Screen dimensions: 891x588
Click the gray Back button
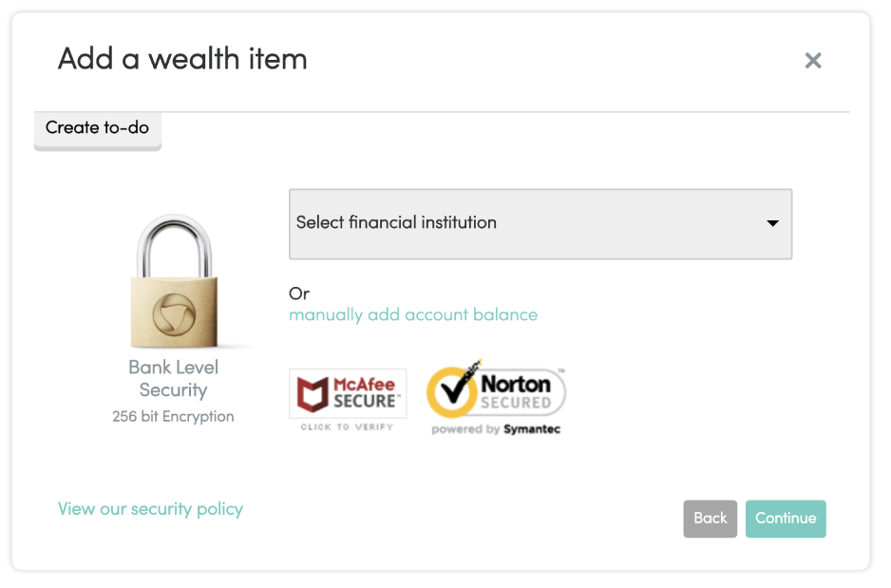coord(710,519)
